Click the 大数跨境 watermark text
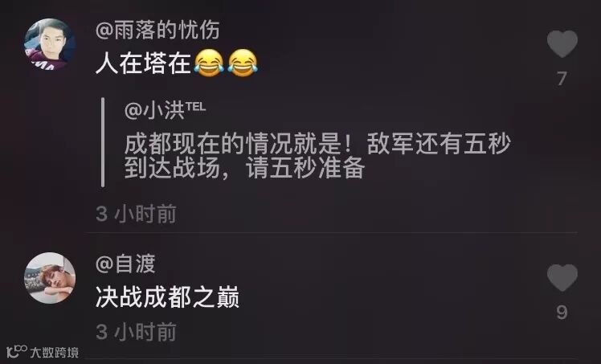 tap(55, 352)
